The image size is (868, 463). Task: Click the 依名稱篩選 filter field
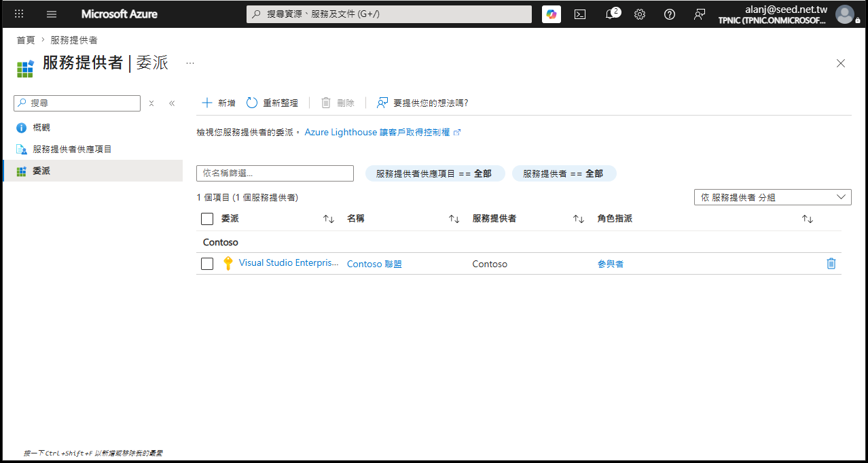pos(275,173)
